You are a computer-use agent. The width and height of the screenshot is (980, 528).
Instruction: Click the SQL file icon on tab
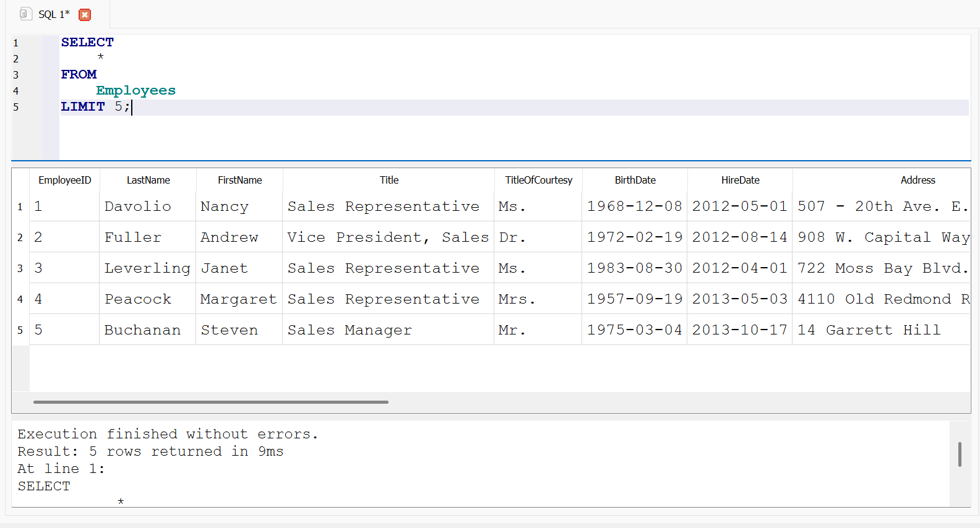(x=25, y=14)
